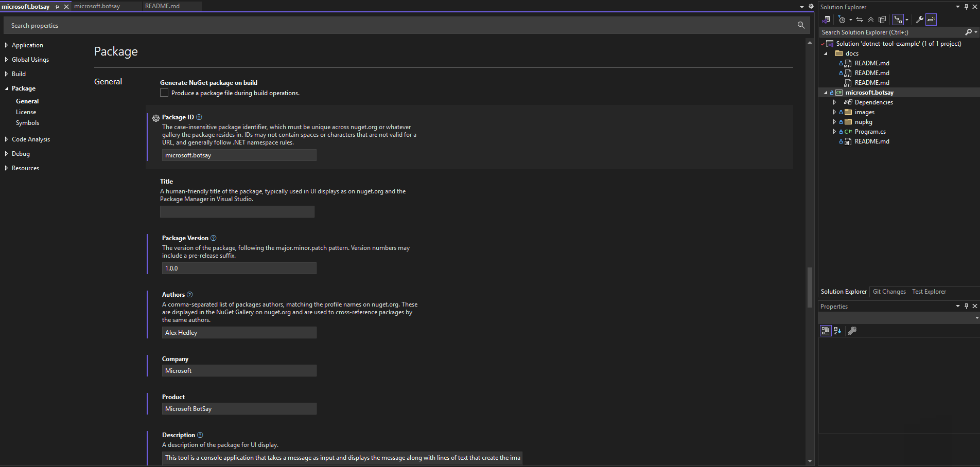Enable Generate NuGet package on build

(164, 93)
